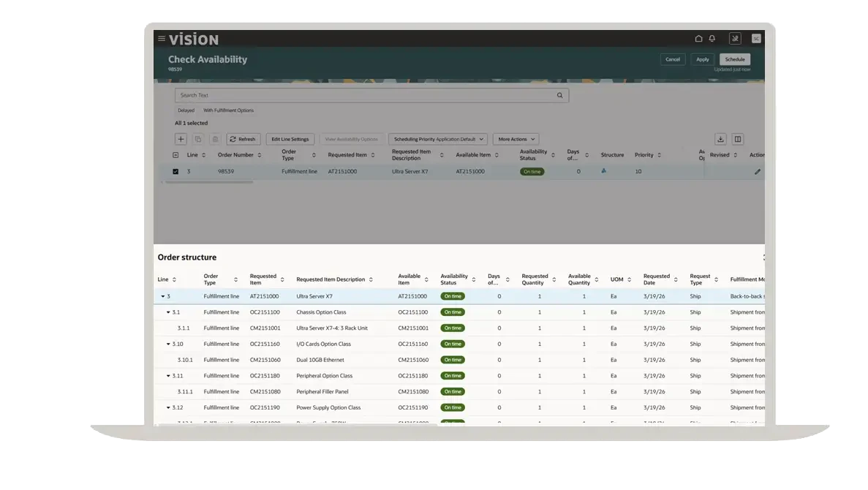This screenshot has height=490, width=868.
Task: Go to the Home icon
Action: pos(698,39)
